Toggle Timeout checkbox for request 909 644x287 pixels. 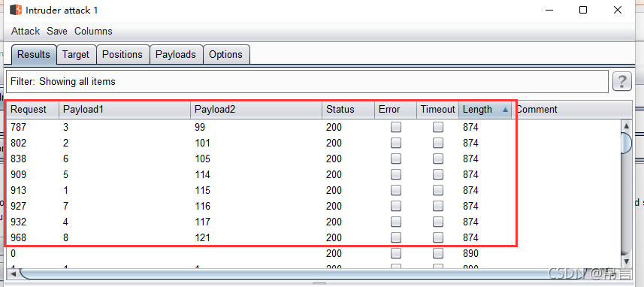(x=438, y=175)
